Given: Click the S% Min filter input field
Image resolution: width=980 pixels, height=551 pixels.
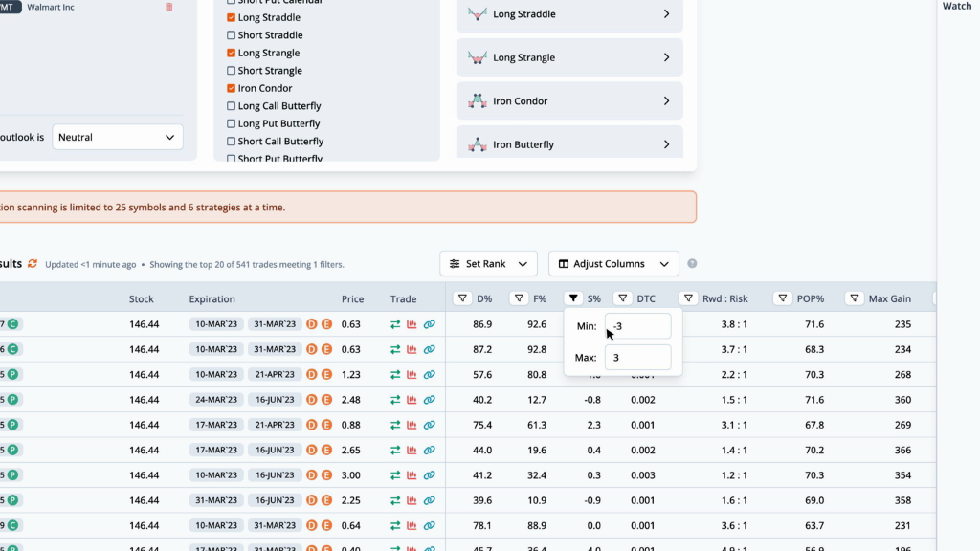Looking at the screenshot, I should tap(637, 326).
